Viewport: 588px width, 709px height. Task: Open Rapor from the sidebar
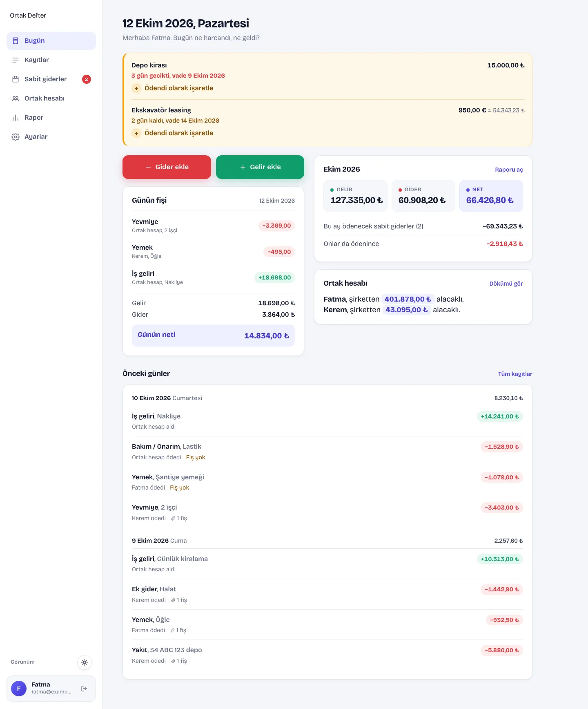(x=51, y=118)
